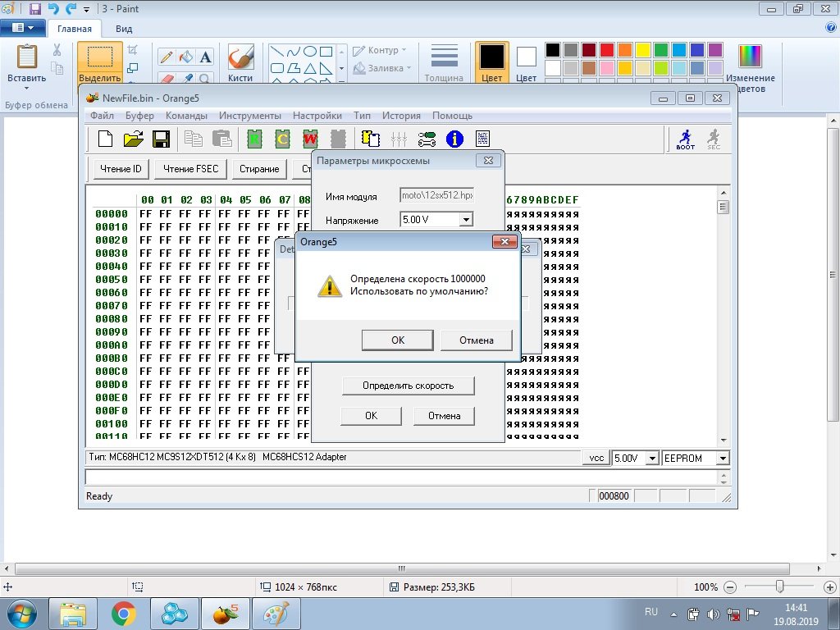Click the sliders settings icon in Orange5 toolbar
The image size is (840, 630).
(x=399, y=139)
